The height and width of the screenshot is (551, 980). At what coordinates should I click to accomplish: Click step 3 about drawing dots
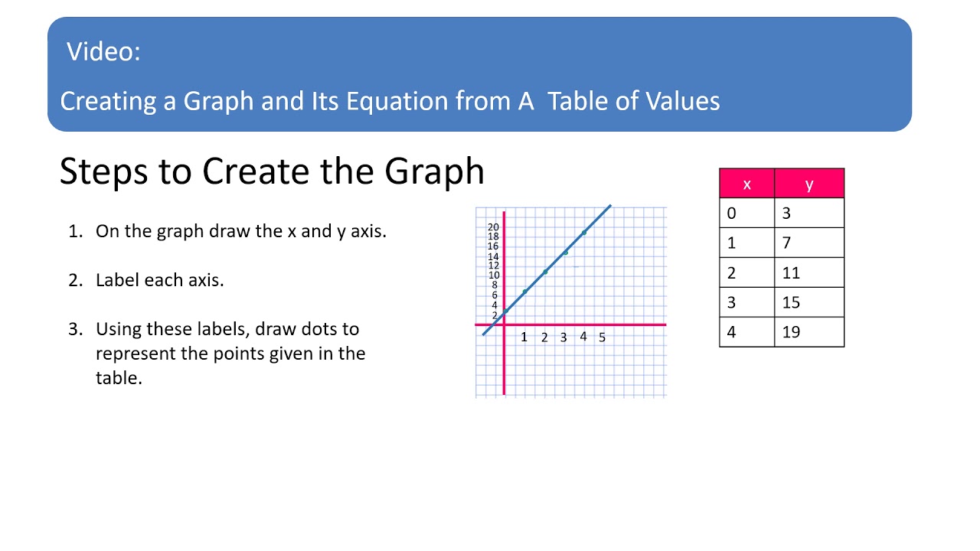coord(230,353)
